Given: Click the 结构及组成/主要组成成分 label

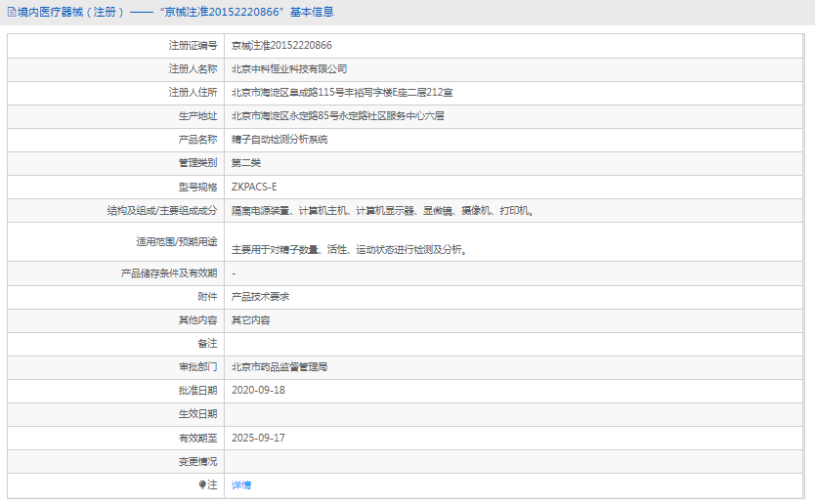Looking at the screenshot, I should click(x=162, y=210).
